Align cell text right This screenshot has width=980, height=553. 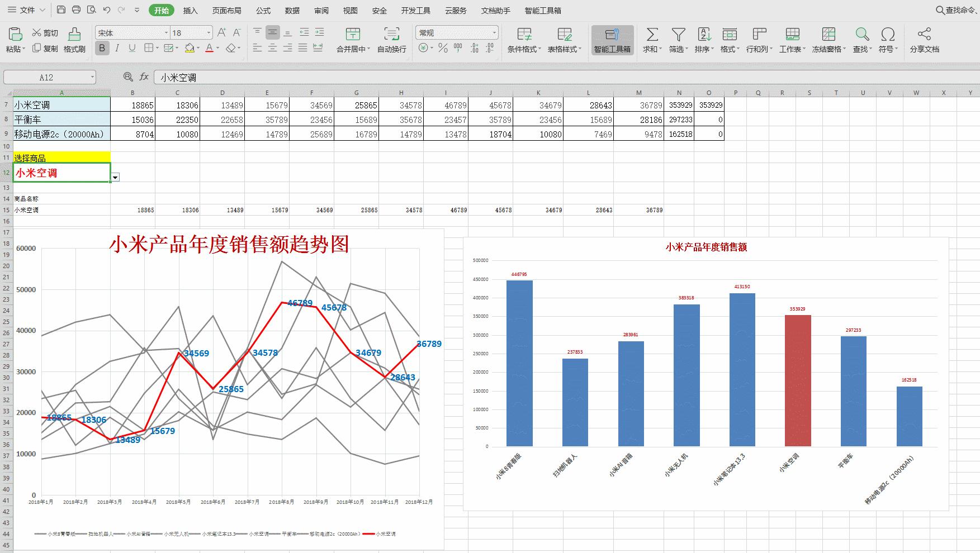click(287, 48)
